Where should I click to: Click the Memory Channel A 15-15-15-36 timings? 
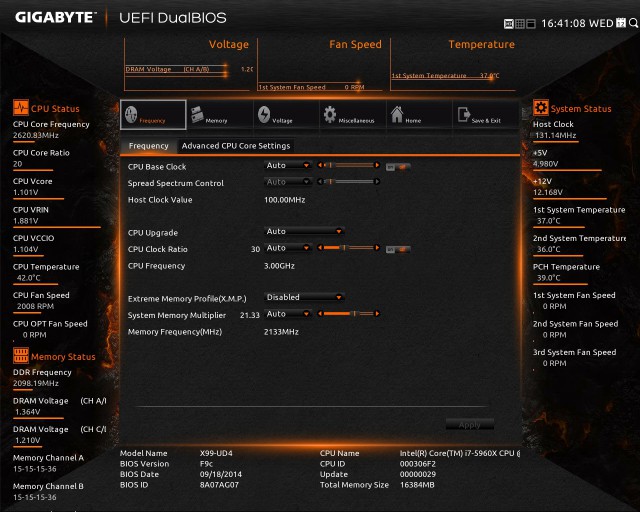coord(35,469)
